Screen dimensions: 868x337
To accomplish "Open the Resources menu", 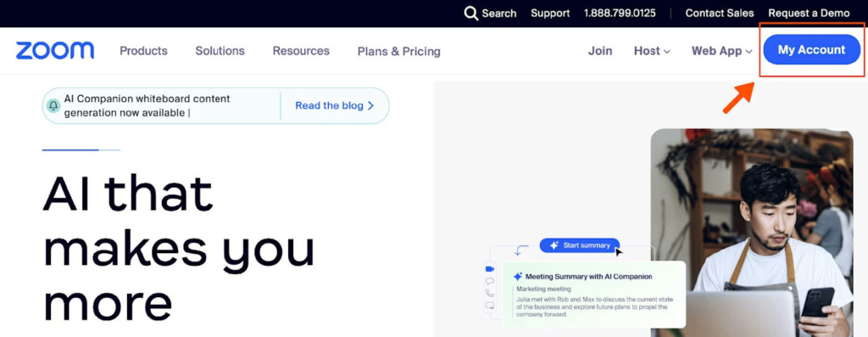I will [301, 51].
